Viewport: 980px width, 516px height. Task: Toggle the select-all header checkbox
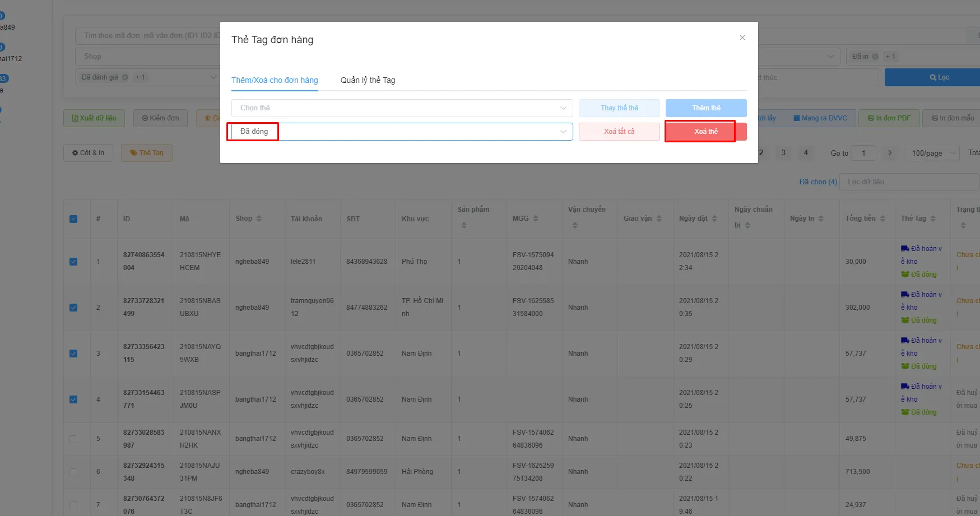click(73, 219)
